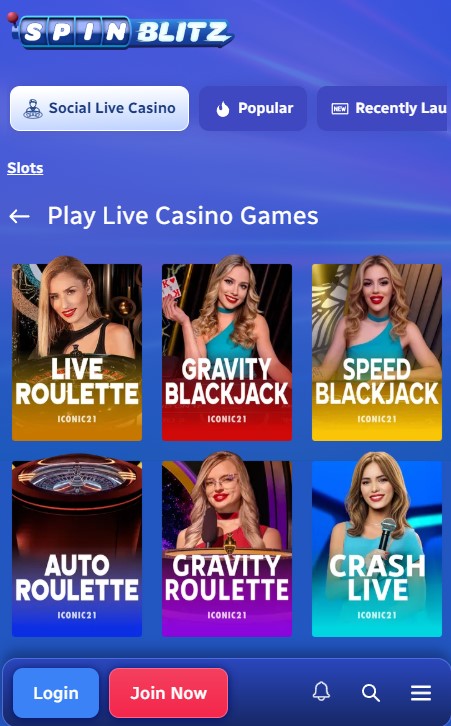Click the flame icon on Popular
This screenshot has width=451, height=726.
click(x=223, y=109)
